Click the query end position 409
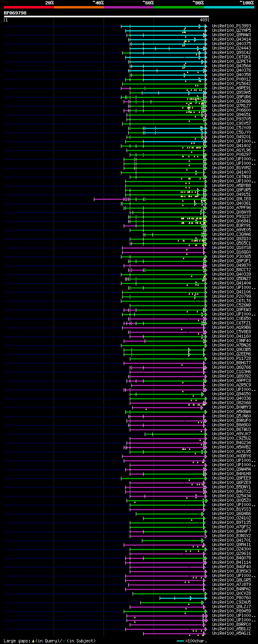This screenshot has width=258, height=644. tap(204, 20)
